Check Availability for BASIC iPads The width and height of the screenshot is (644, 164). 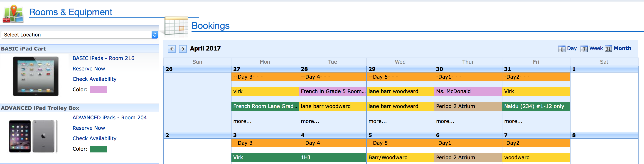[x=94, y=79]
